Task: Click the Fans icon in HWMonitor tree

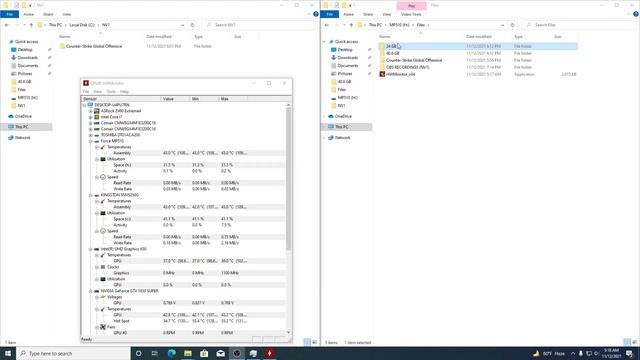Action: click(103, 327)
